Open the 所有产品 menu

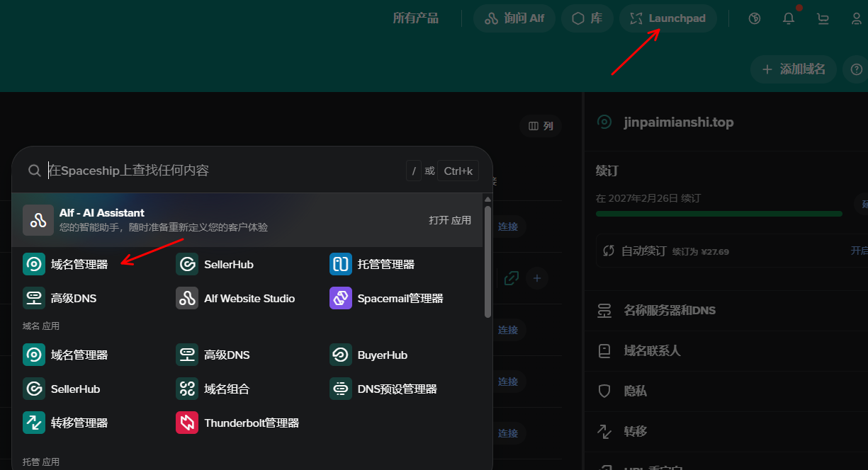416,18
